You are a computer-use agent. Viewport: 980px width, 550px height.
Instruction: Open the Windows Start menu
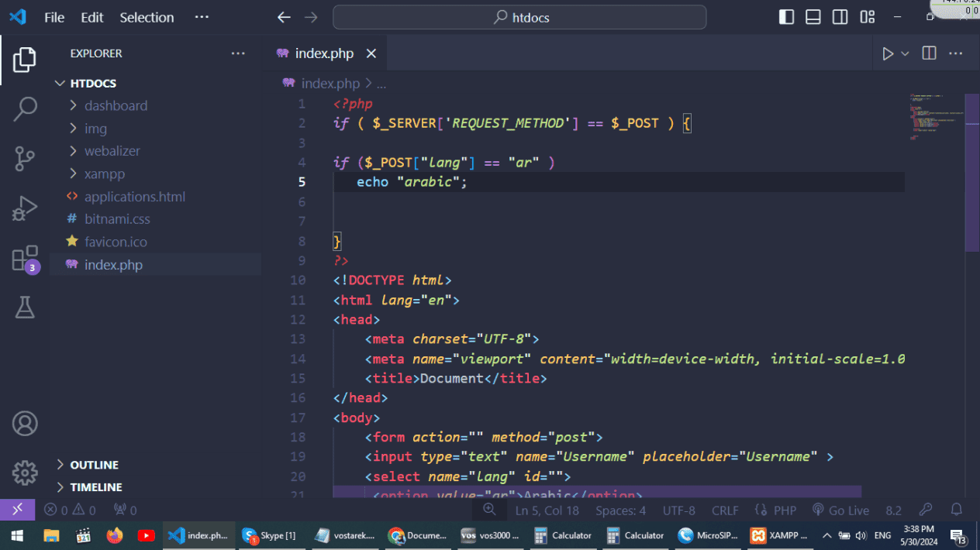pyautogui.click(x=17, y=535)
